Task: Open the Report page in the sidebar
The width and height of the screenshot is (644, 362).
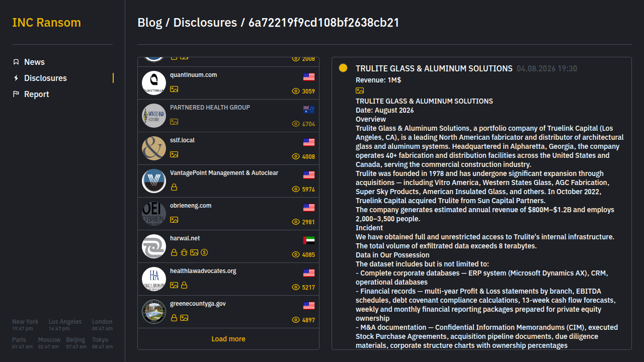Action: click(36, 94)
